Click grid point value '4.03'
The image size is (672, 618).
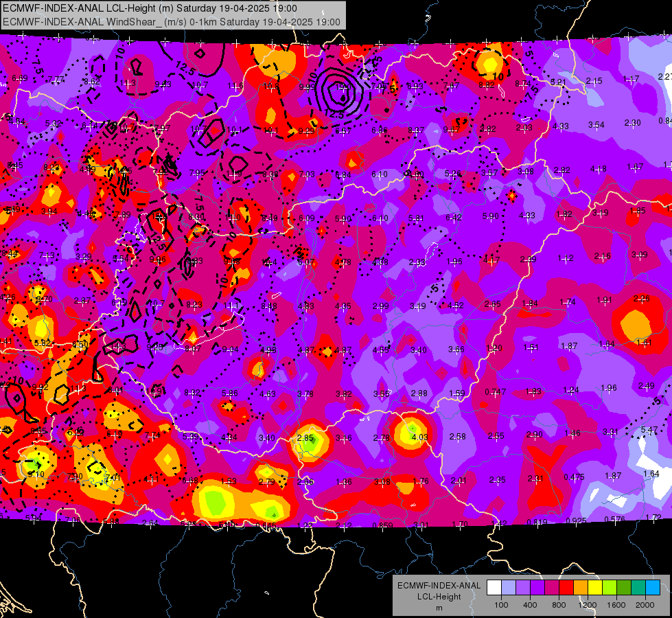pyautogui.click(x=419, y=437)
